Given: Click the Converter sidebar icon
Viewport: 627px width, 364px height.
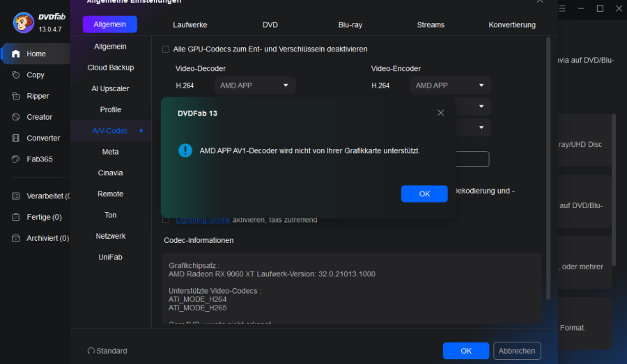Looking at the screenshot, I should pos(16,138).
